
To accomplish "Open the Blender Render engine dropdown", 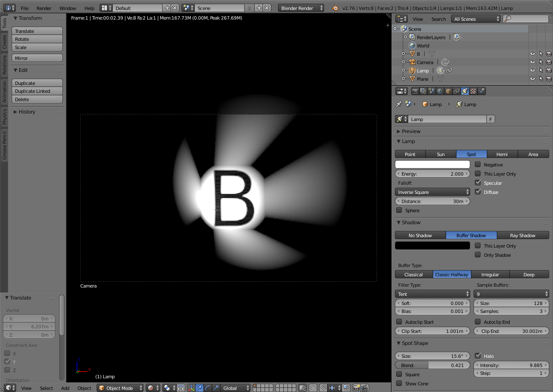I will (301, 8).
